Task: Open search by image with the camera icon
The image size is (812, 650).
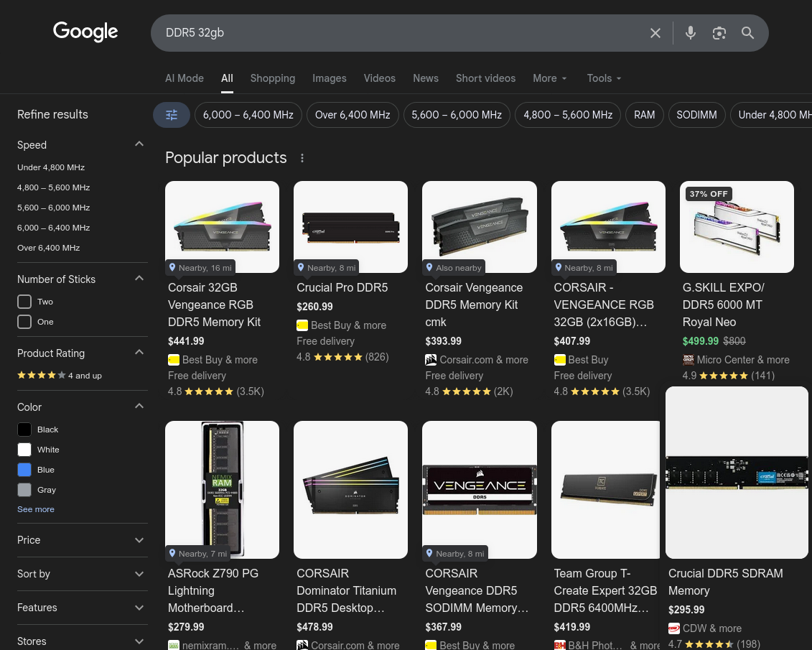Action: pyautogui.click(x=719, y=33)
